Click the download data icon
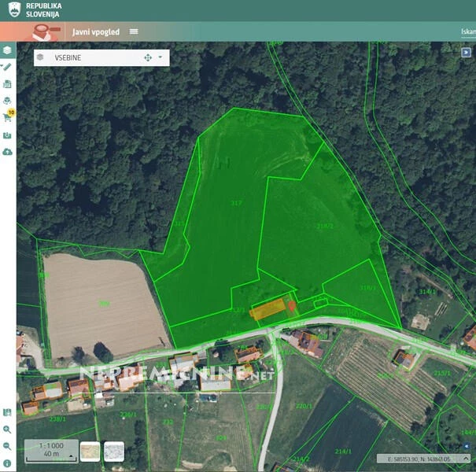476x472 pixels. 7,135
